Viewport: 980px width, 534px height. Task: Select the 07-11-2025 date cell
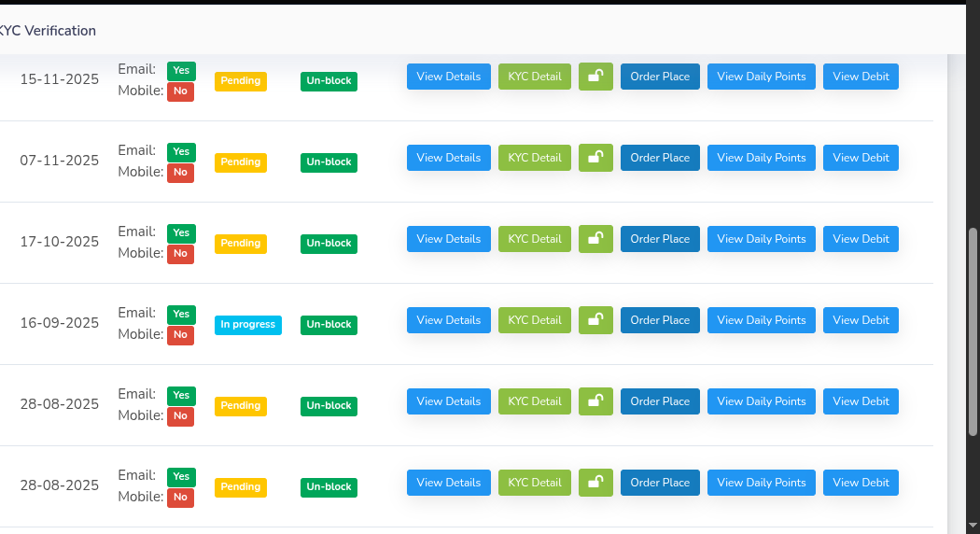[x=60, y=161]
